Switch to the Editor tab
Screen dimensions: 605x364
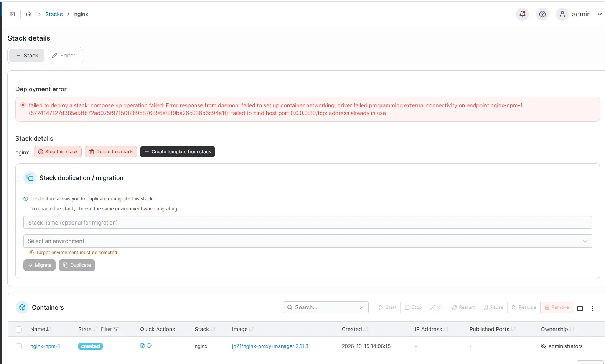(x=64, y=56)
